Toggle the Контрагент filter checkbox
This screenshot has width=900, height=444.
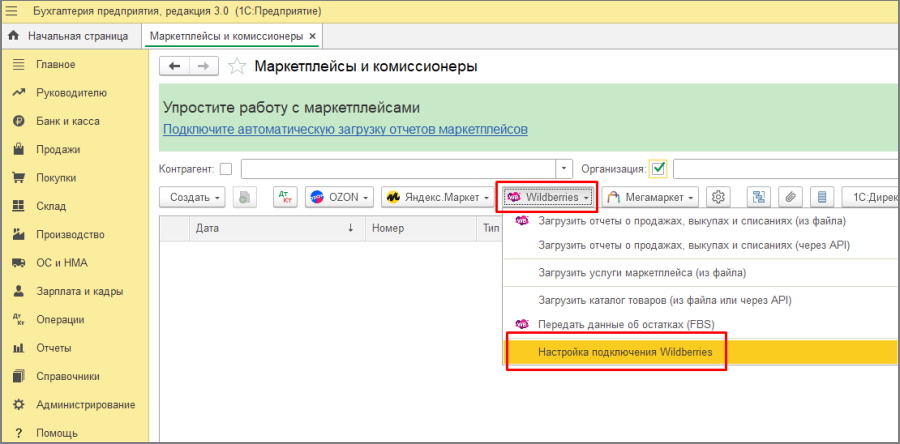coord(227,169)
